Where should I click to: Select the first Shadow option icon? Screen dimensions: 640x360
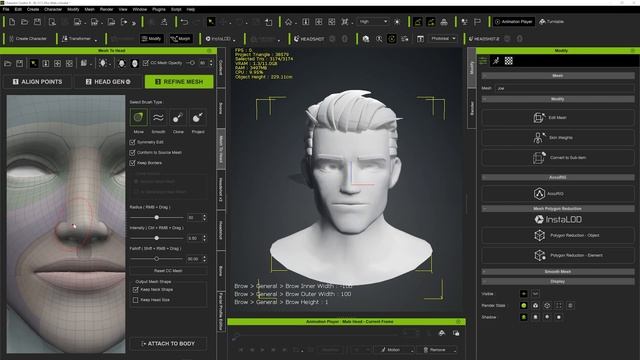point(524,317)
